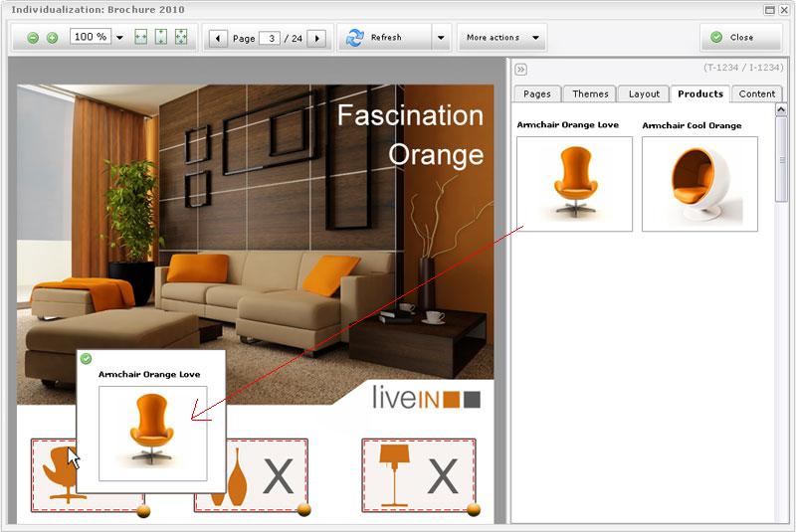This screenshot has width=796, height=532.
Task: Go to the previous page arrow
Action: 218,39
